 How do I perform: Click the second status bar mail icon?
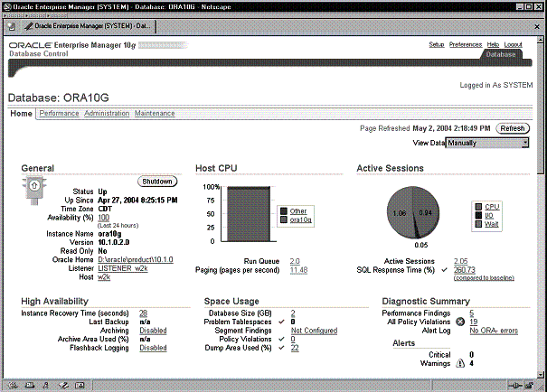pos(30,385)
